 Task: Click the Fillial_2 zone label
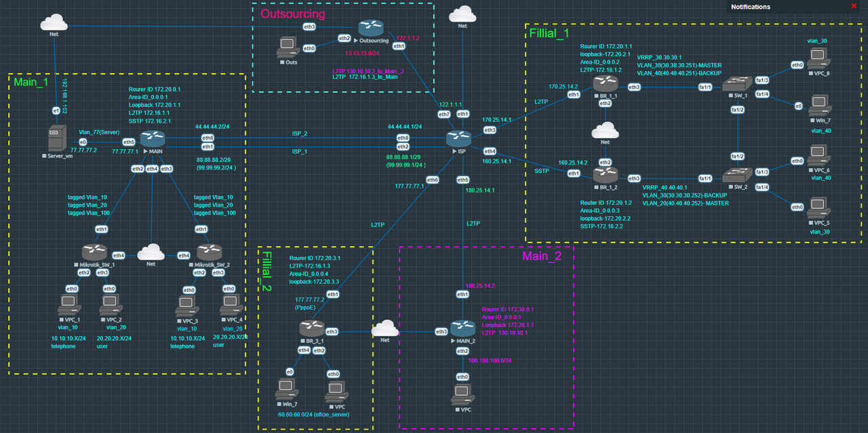266,271
